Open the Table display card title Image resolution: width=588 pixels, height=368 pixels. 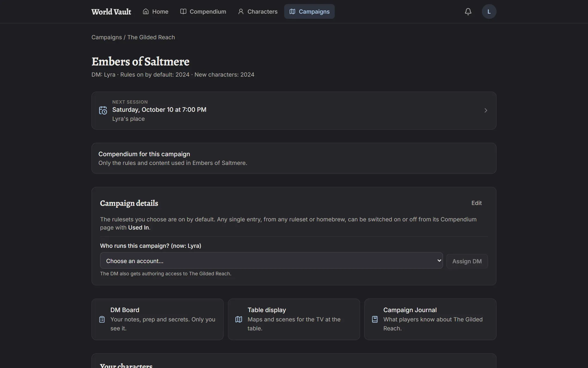pyautogui.click(x=267, y=310)
